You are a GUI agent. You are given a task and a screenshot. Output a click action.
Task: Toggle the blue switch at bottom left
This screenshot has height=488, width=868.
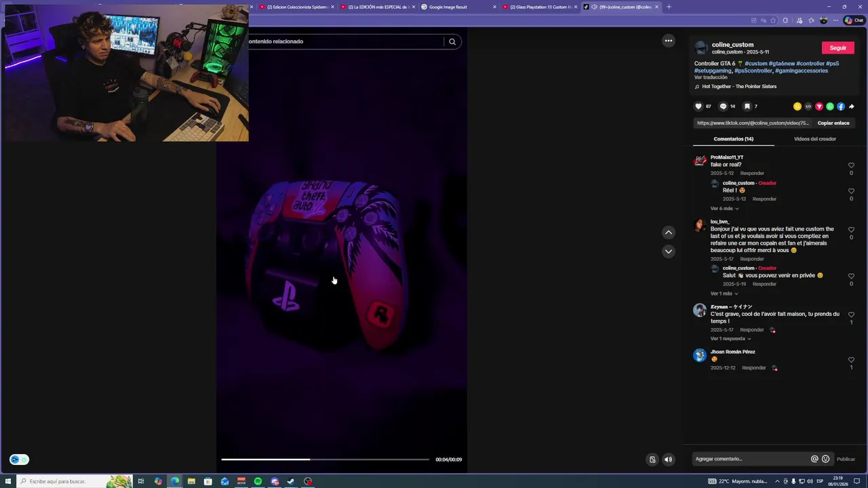point(19,460)
